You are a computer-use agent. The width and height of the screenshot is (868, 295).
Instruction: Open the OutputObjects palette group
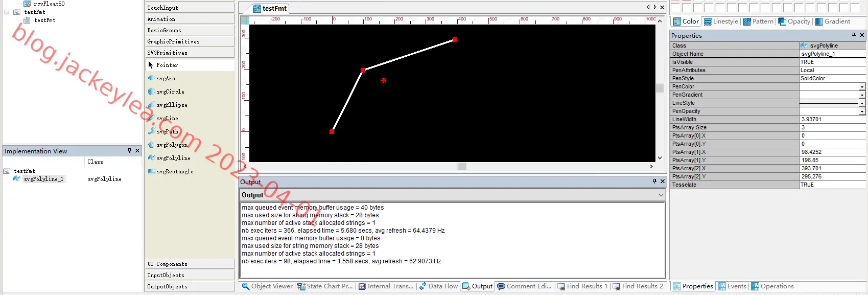pyautogui.click(x=190, y=286)
